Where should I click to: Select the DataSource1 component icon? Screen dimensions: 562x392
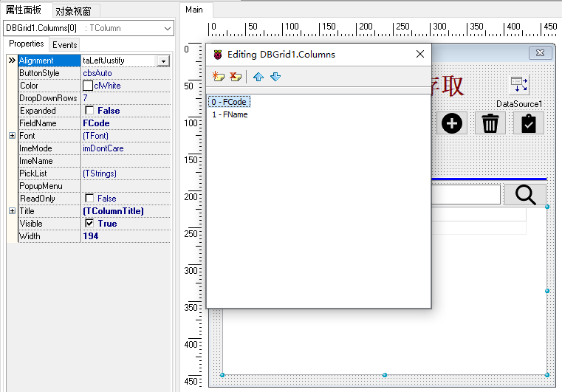[x=519, y=85]
